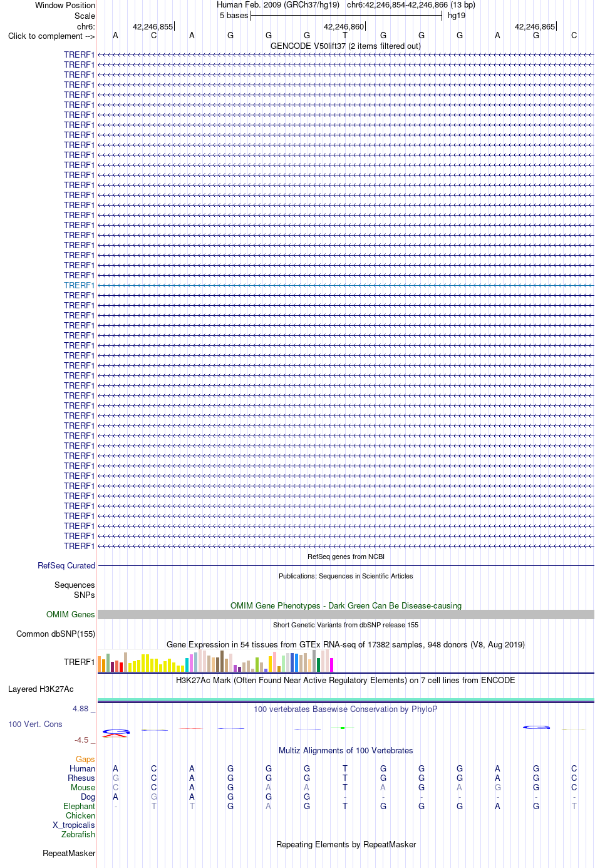Click 'RefSeq genes from NCBI' title
The image size is (595, 868).
pyautogui.click(x=346, y=557)
